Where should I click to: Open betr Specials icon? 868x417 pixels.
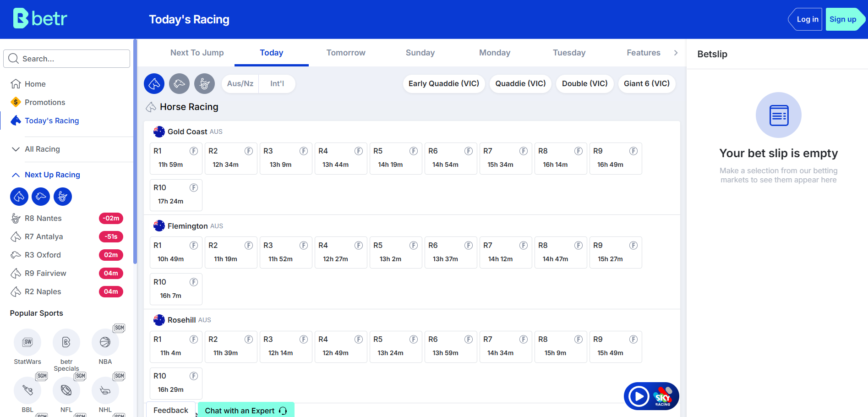(66, 342)
